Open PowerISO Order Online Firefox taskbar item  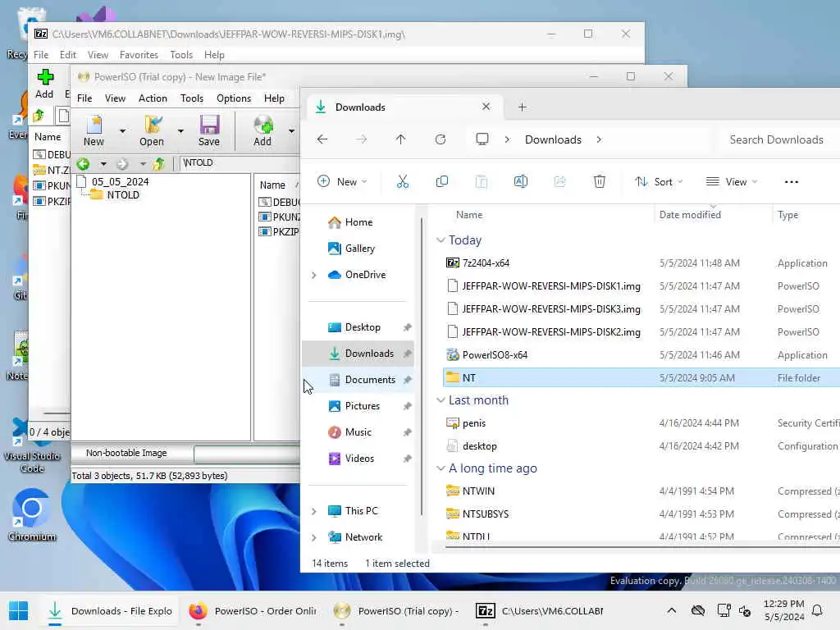[253, 610]
